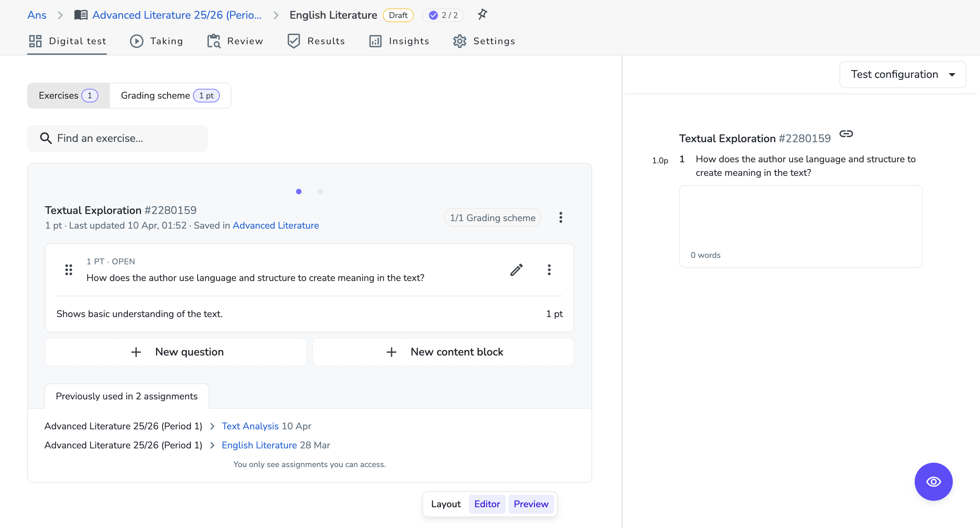Click the Results shield check icon
Viewport: 980px width, 528px height.
tap(294, 41)
